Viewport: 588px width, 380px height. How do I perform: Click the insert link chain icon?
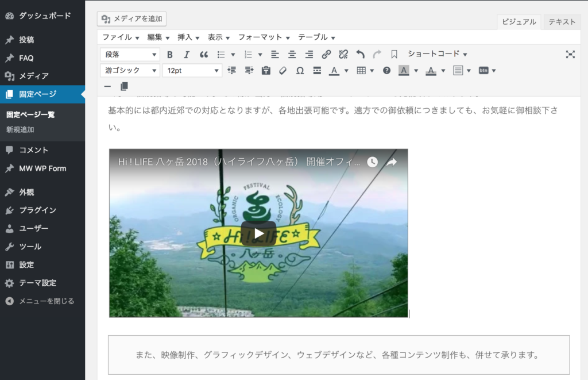pos(326,55)
